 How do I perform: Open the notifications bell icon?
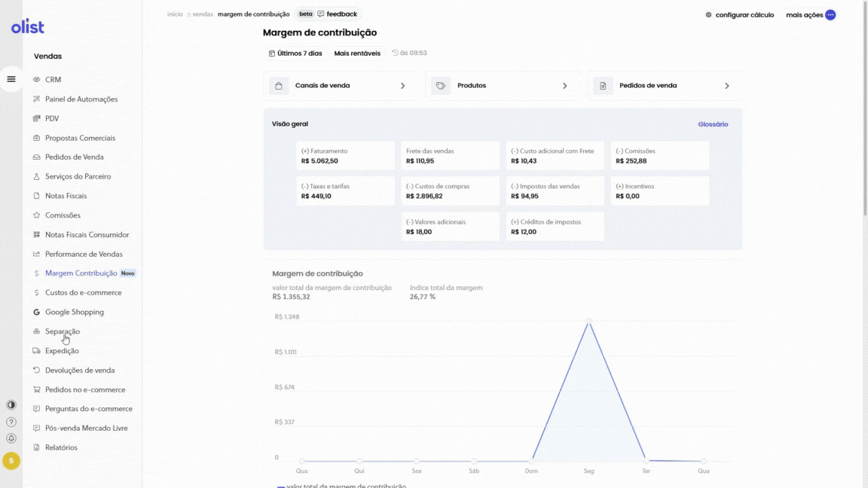(11, 438)
